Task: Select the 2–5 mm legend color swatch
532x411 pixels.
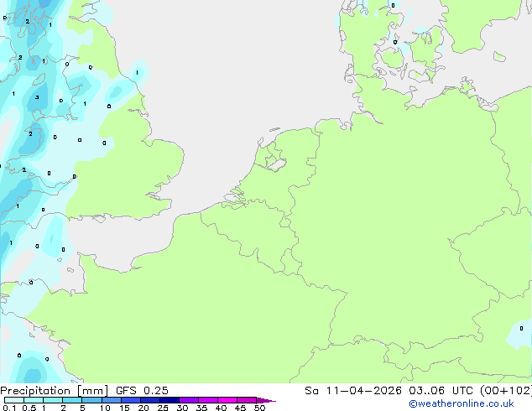Action: 72,400
